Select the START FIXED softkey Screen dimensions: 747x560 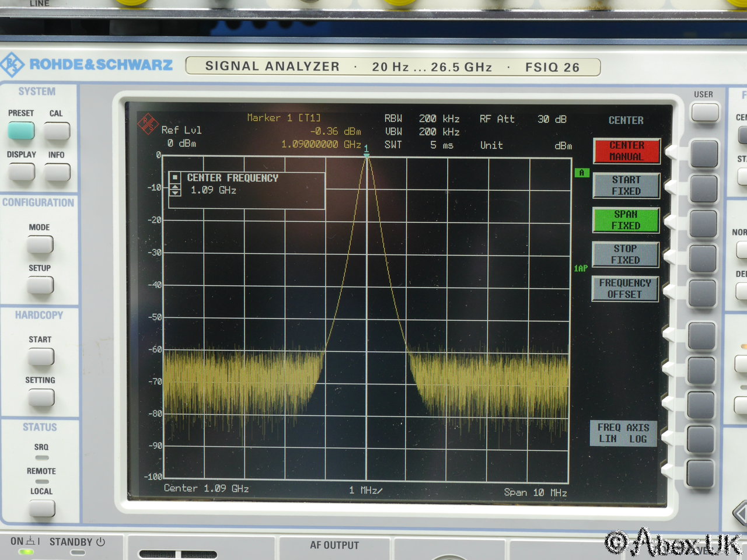coord(626,185)
